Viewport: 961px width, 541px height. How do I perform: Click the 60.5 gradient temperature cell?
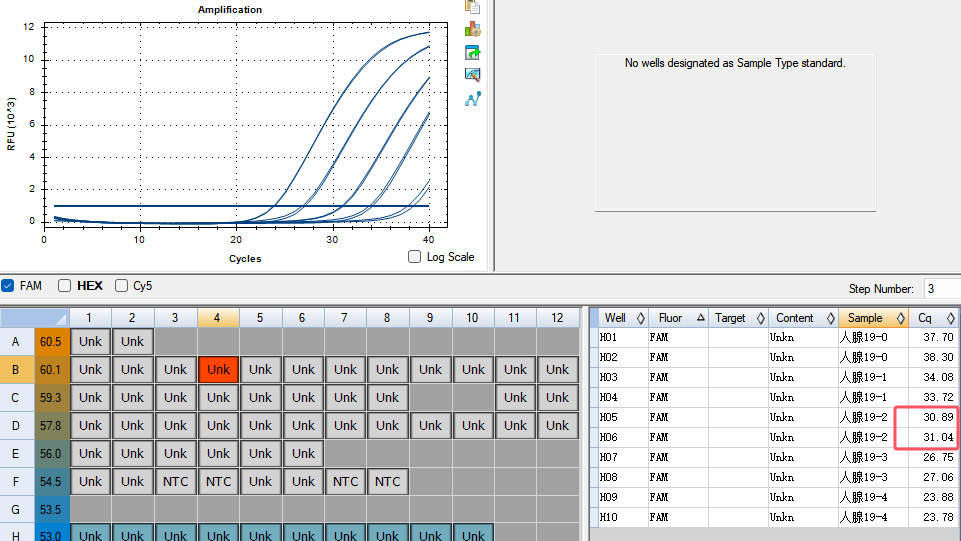coord(51,342)
